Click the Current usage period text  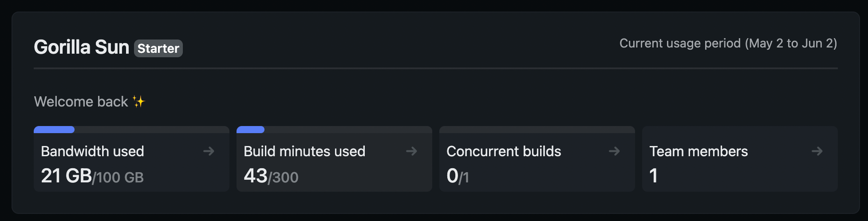pyautogui.click(x=728, y=43)
